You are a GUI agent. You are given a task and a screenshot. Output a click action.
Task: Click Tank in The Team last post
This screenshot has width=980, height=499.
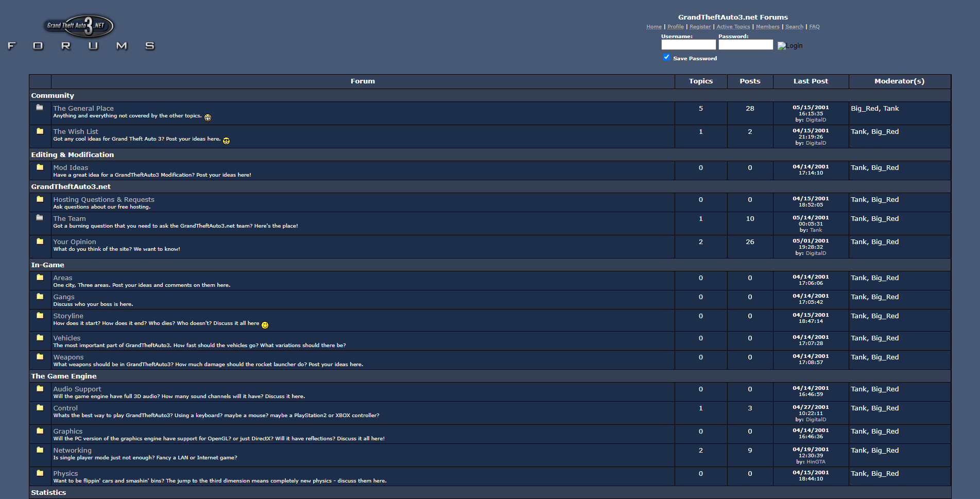click(x=816, y=230)
